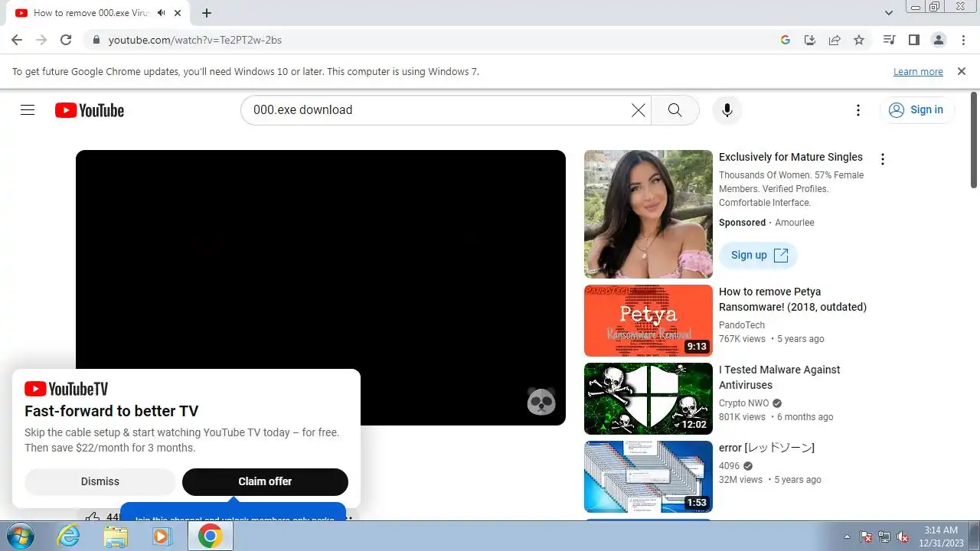Image resolution: width=980 pixels, height=551 pixels.
Task: Share this page from the address bar
Action: click(x=835, y=40)
